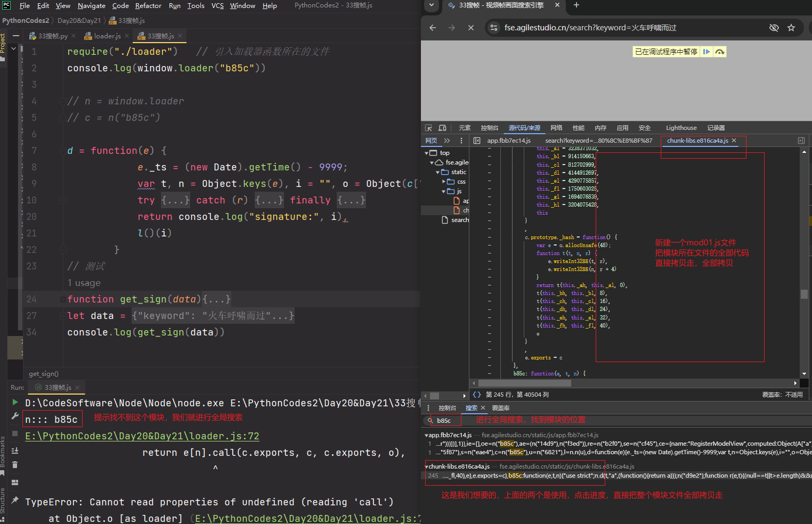Open DevTools drawer three-dot menu
The image size is (812, 524).
(428, 408)
